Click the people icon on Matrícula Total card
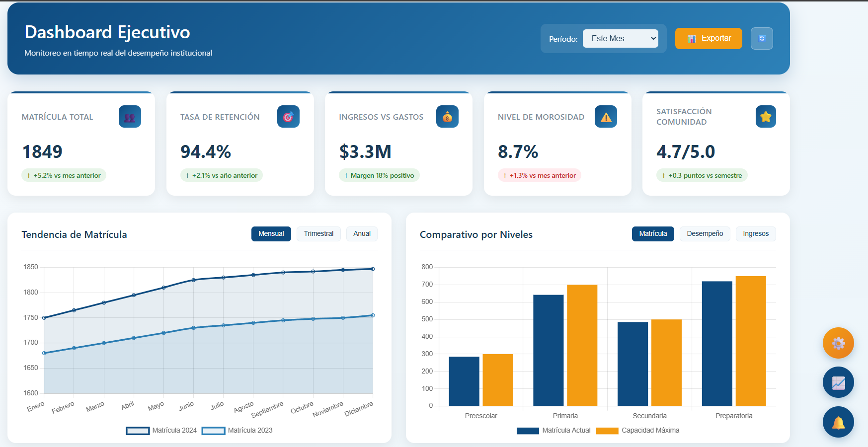The width and height of the screenshot is (868, 447). (130, 117)
